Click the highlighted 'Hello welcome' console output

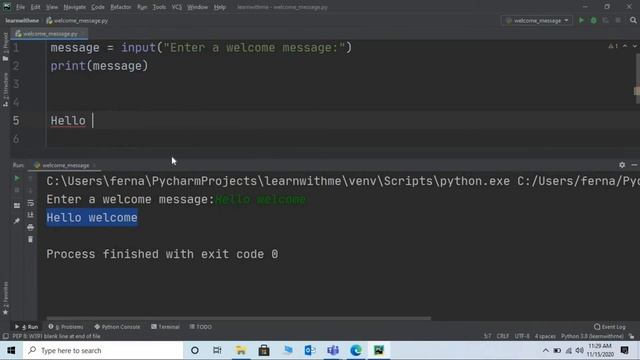[92, 218]
